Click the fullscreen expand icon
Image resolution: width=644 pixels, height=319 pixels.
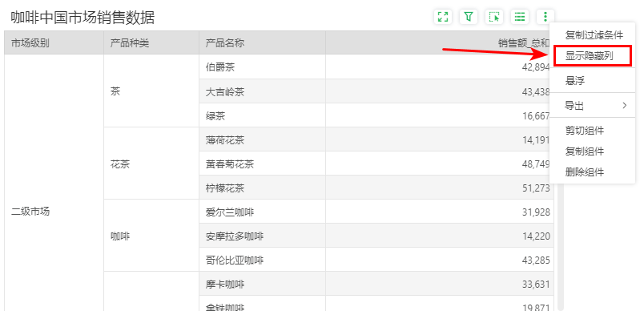coord(443,17)
